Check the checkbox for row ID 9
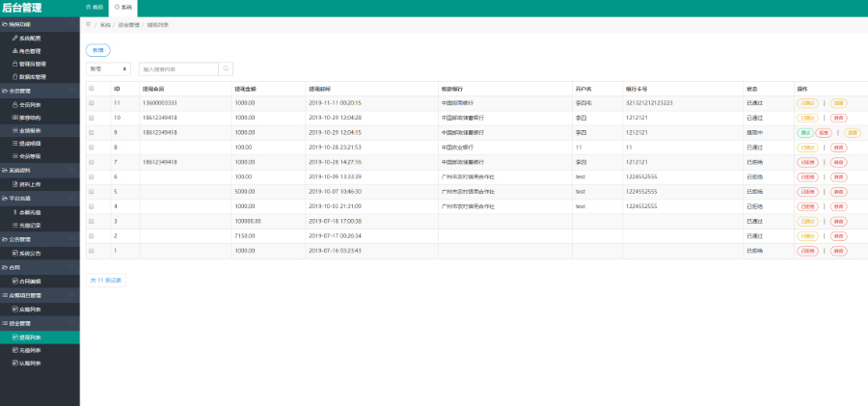The image size is (868, 406). click(x=92, y=132)
